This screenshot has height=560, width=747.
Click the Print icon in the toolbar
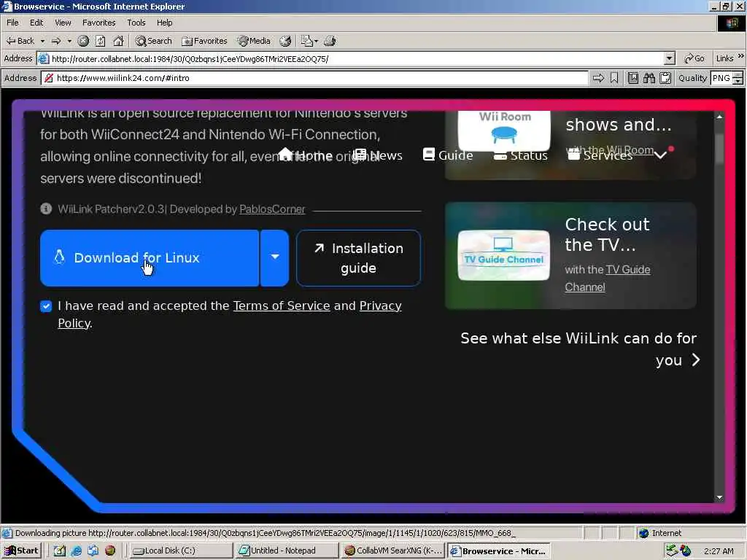pyautogui.click(x=330, y=41)
